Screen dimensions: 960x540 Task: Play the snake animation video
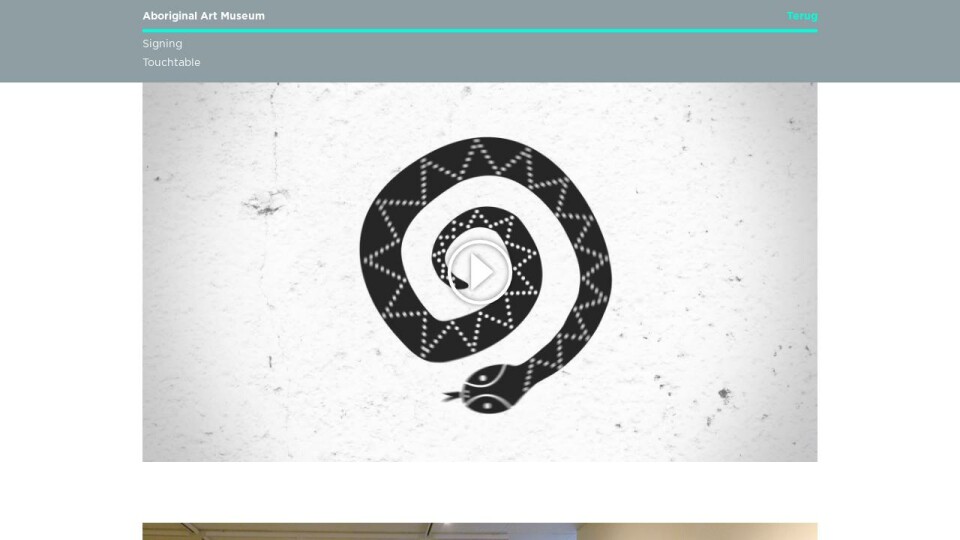click(479, 272)
